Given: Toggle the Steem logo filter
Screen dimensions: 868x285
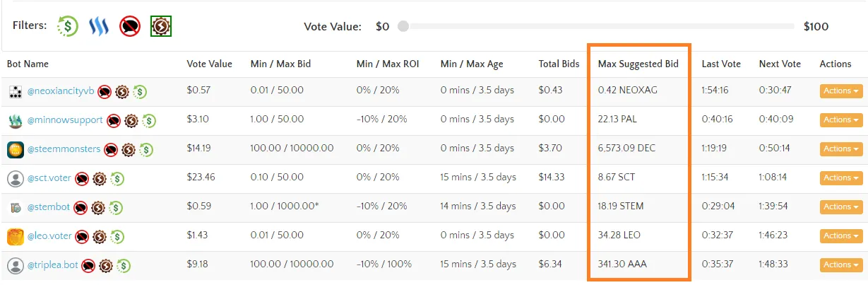Looking at the screenshot, I should pos(98,26).
